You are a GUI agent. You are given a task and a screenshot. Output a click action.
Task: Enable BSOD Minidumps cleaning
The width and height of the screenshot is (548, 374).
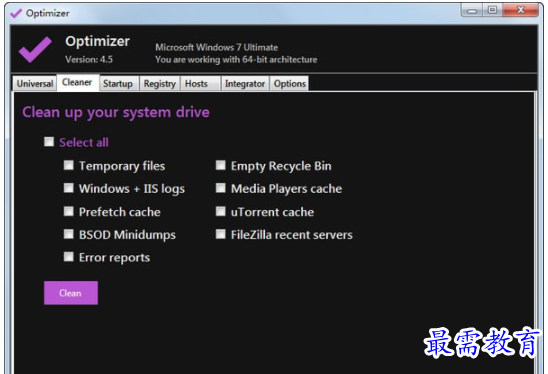pyautogui.click(x=68, y=234)
